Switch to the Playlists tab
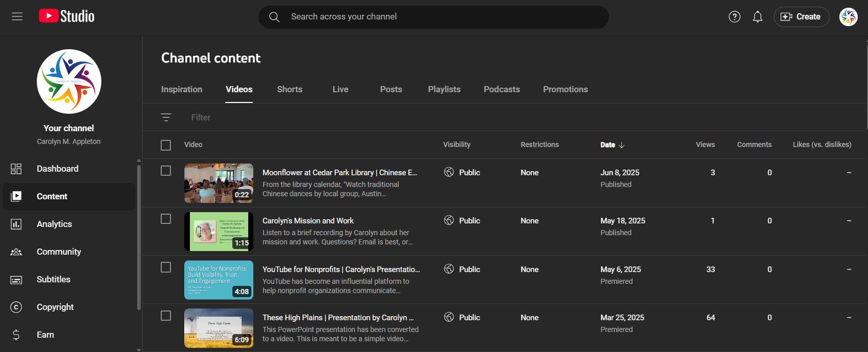The height and width of the screenshot is (352, 868). [444, 89]
